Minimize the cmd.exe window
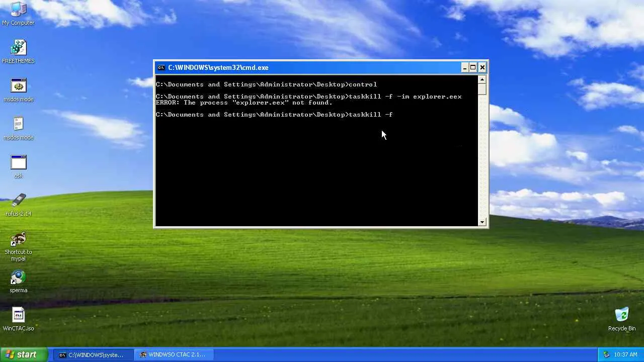 465,67
